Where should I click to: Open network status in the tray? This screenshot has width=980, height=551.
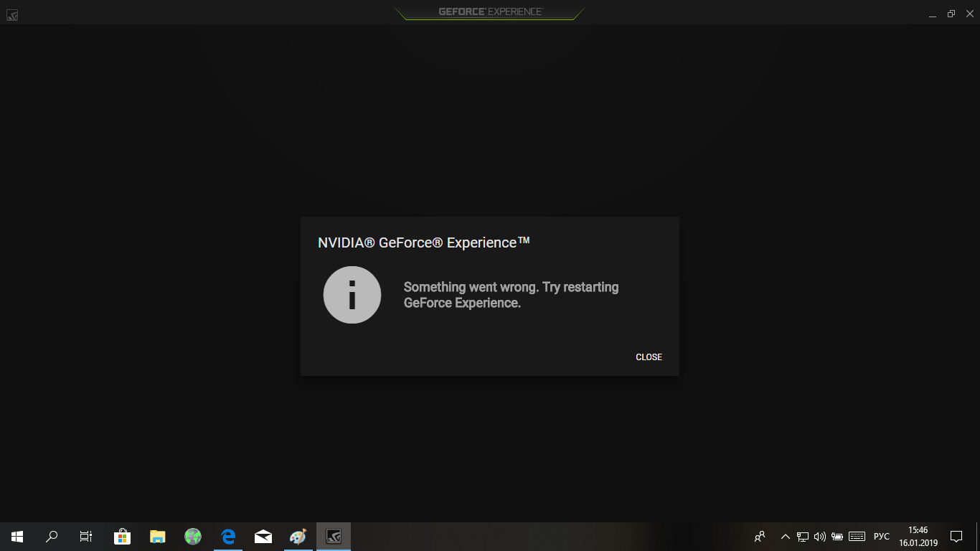coord(803,536)
